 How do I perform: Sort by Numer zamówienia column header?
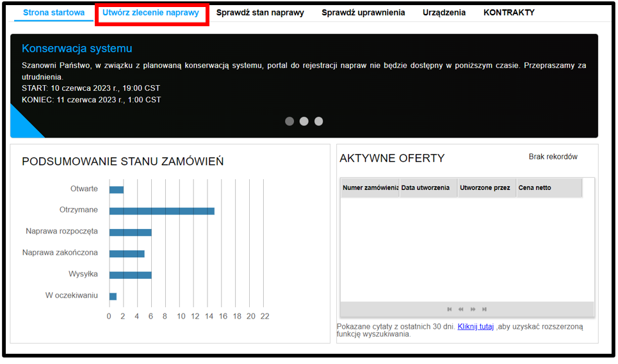tap(370, 187)
